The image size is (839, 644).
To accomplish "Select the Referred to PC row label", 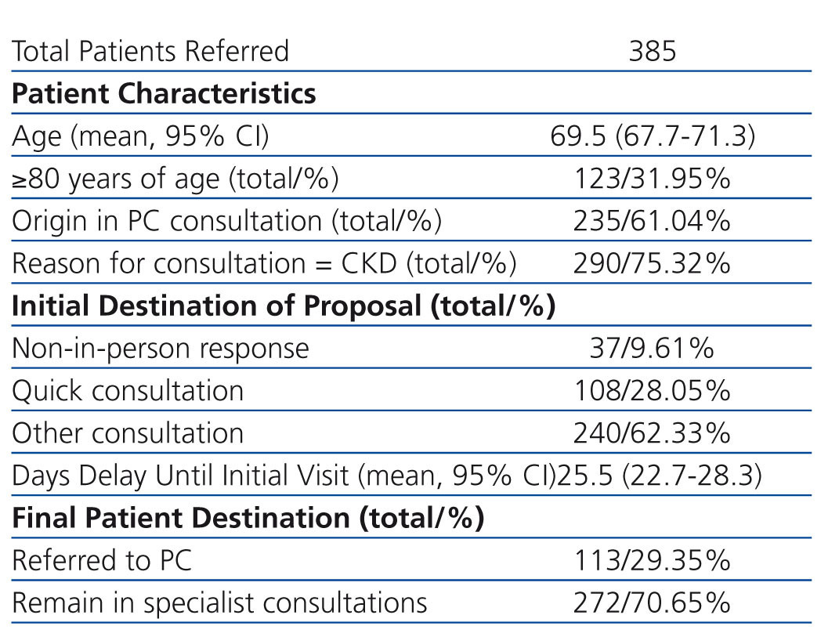I will click(x=102, y=560).
